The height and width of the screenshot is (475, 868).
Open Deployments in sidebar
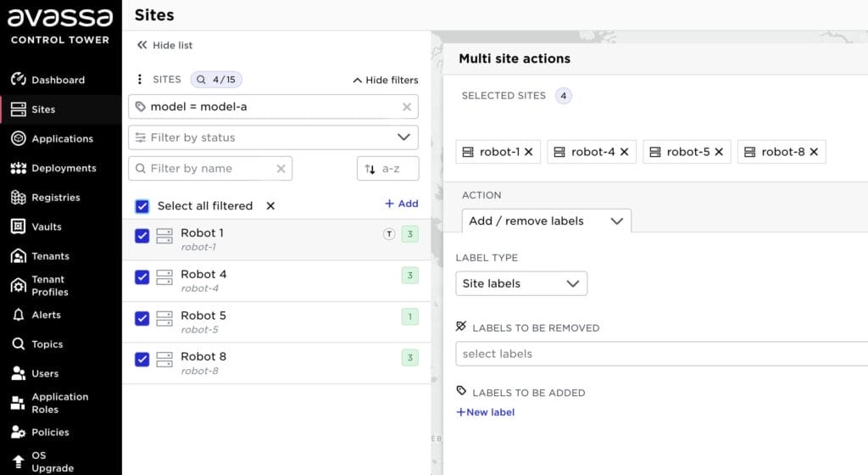coord(53,168)
